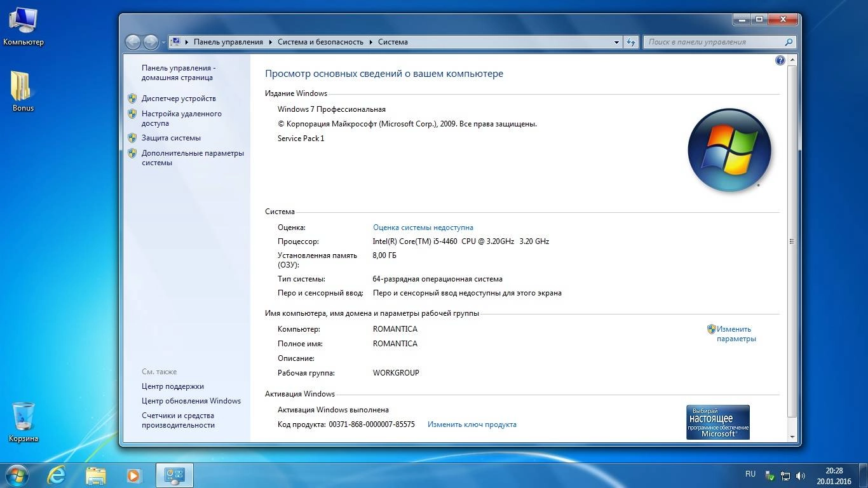Screen dimensions: 868x488
Task: Click the genuine Microsoft software badge
Action: (x=718, y=422)
